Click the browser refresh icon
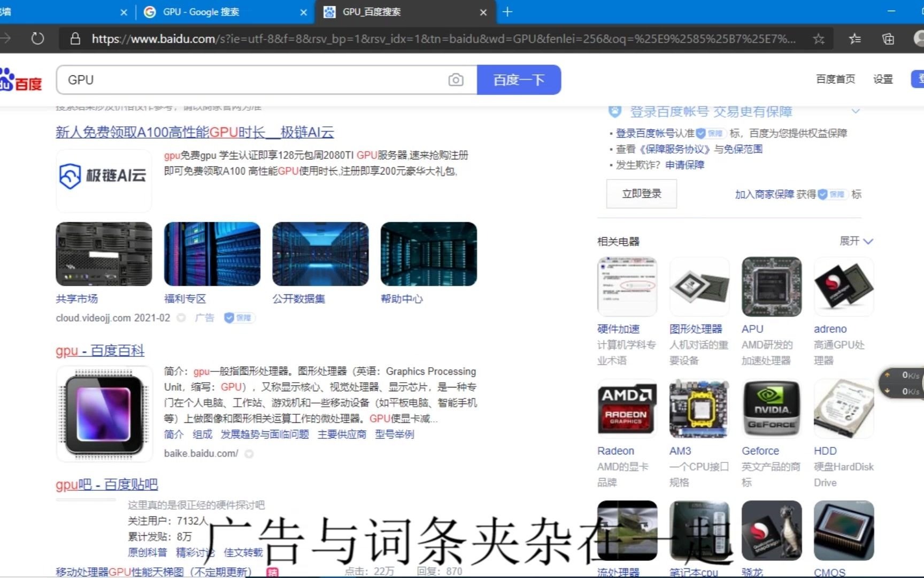924x578 pixels. coord(37,39)
